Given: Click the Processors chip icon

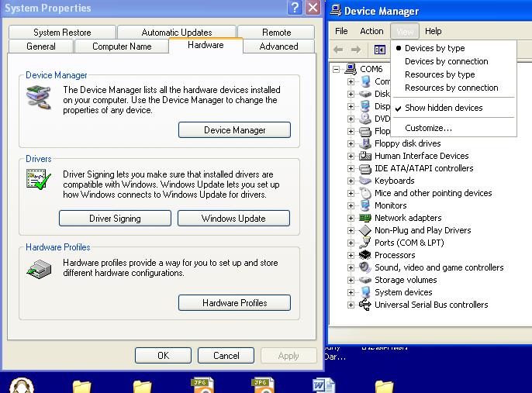Looking at the screenshot, I should coord(365,255).
